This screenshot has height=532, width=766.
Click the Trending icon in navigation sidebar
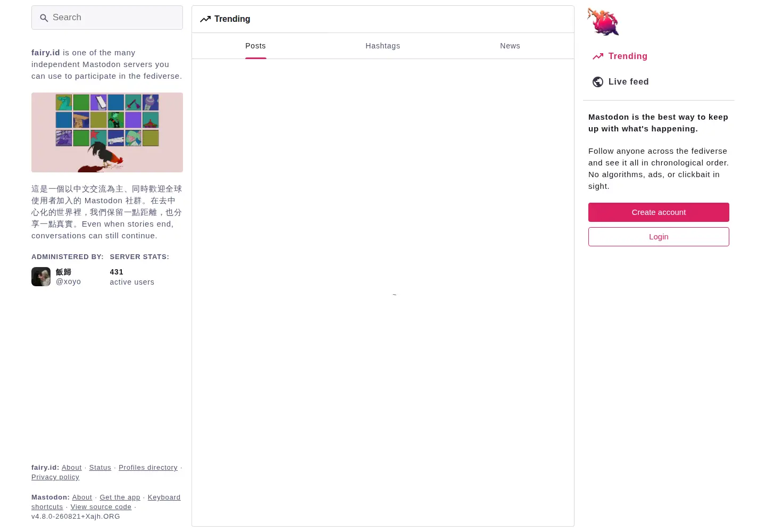pyautogui.click(x=598, y=56)
